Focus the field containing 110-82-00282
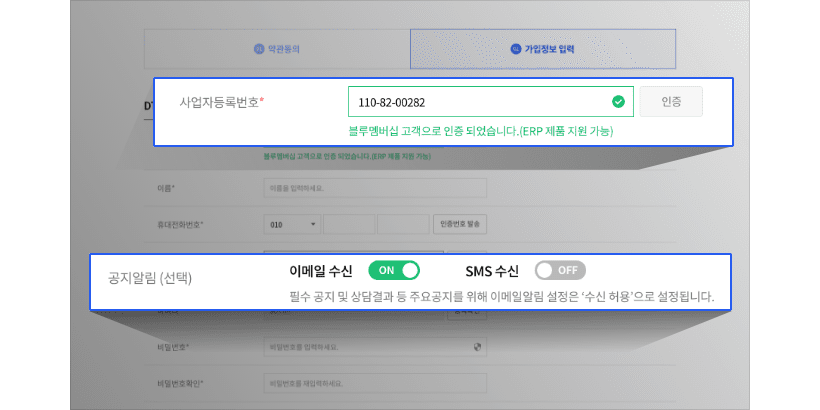 (x=491, y=102)
